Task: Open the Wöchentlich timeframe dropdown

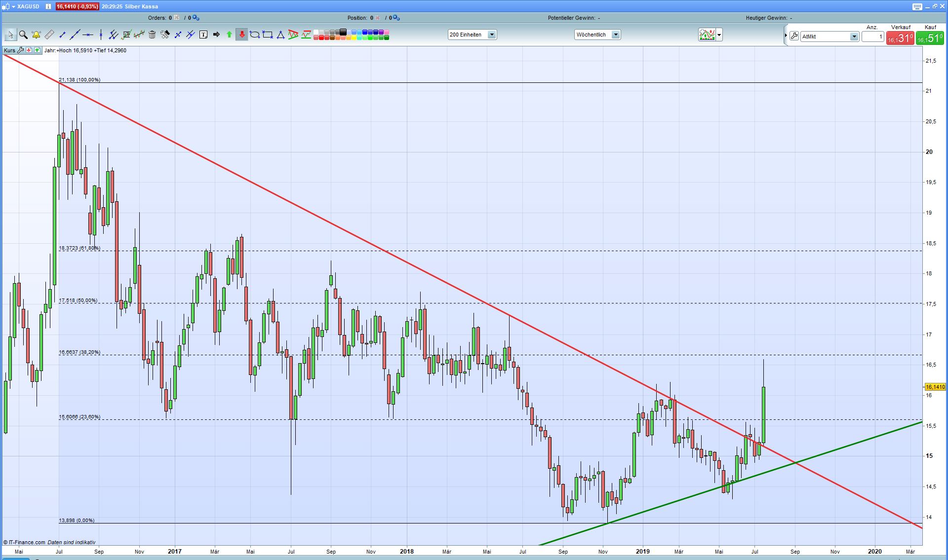Action: 616,35
